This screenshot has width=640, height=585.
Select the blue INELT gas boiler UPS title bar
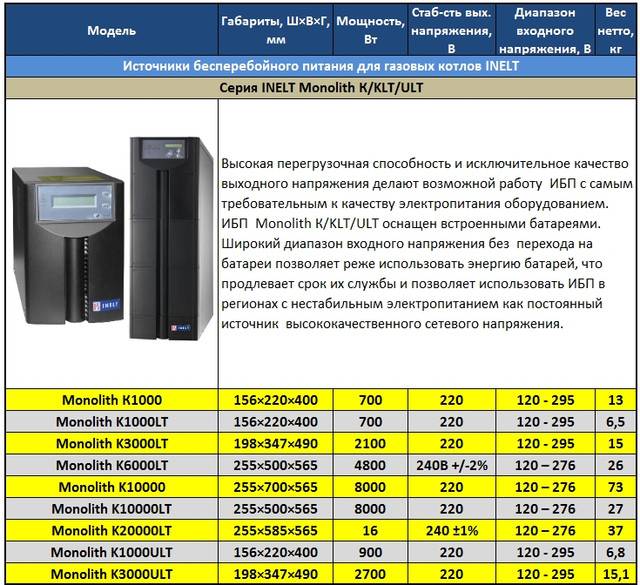pyautogui.click(x=320, y=66)
